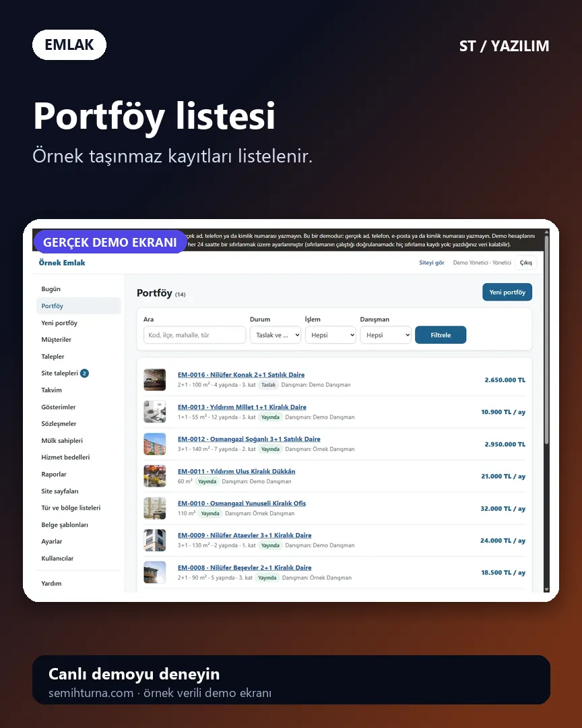Click Demo Yönetici · Yönetici user label
Viewport: 582px width, 728px height.
coord(482,263)
